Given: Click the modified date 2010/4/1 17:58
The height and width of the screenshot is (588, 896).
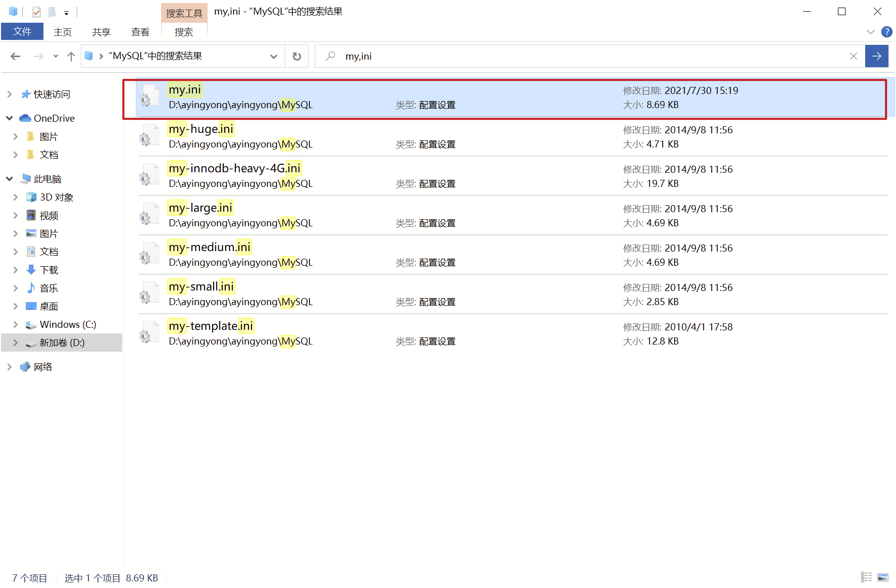Looking at the screenshot, I should (x=699, y=327).
